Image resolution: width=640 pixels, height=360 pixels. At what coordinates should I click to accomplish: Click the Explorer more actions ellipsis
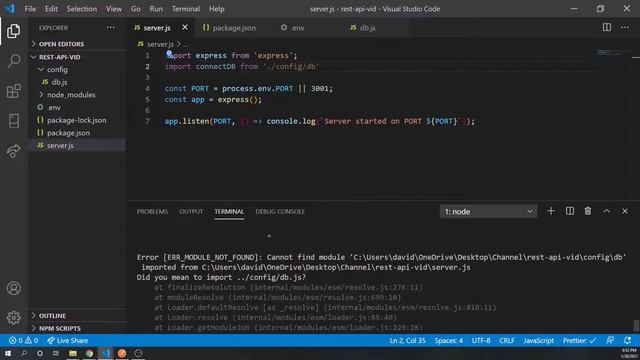click(111, 28)
